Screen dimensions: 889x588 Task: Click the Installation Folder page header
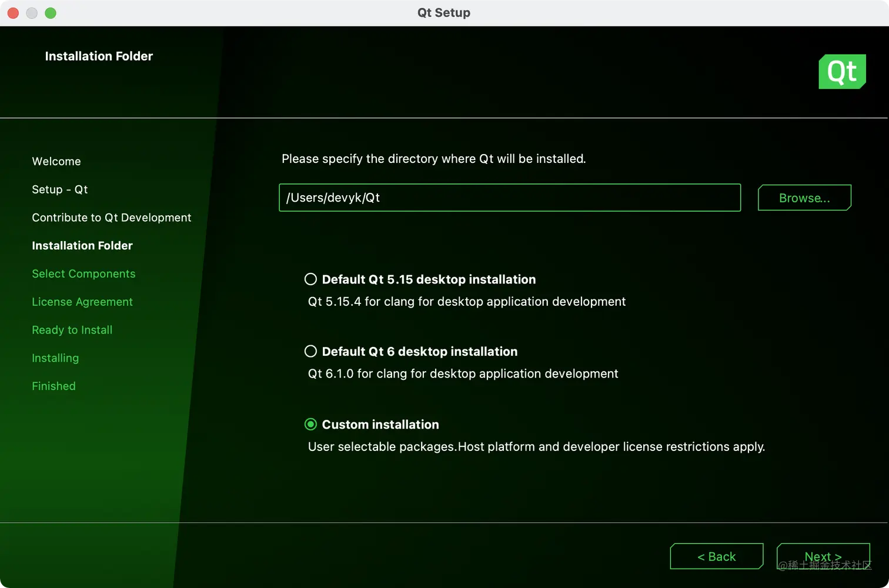pyautogui.click(x=99, y=56)
